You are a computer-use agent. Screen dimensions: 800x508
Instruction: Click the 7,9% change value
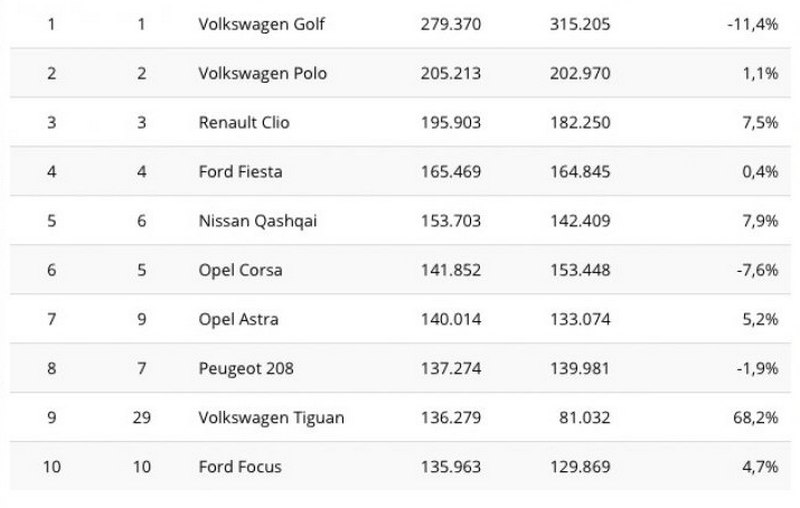[x=760, y=221]
